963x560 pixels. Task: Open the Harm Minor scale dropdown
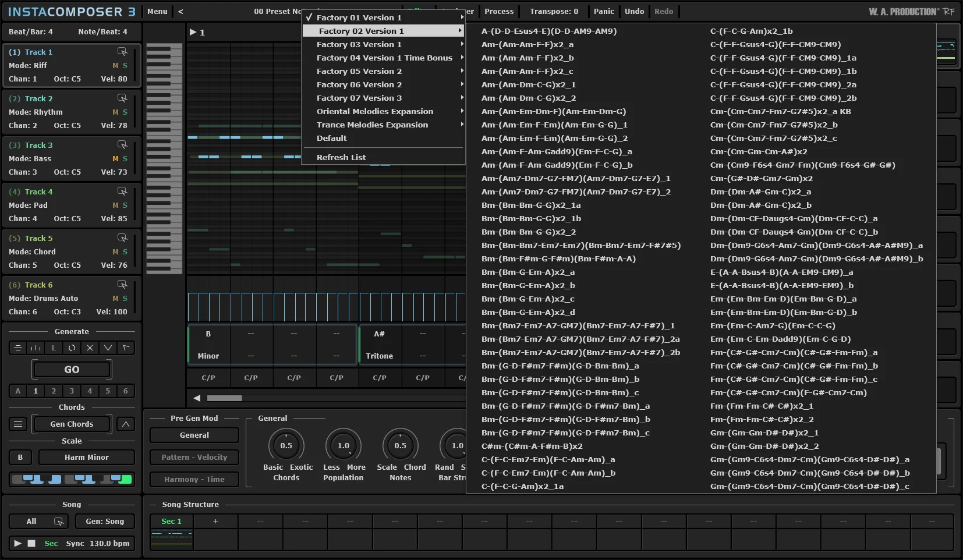(x=86, y=458)
